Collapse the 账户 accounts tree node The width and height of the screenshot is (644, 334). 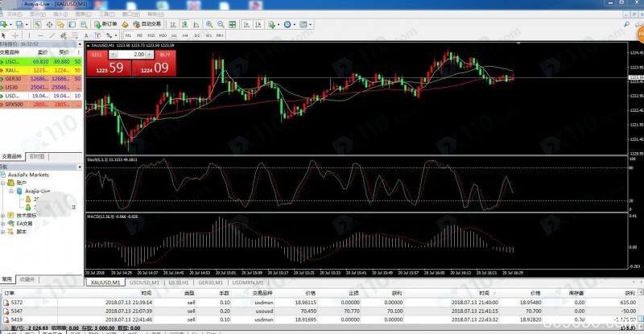pos(3,183)
